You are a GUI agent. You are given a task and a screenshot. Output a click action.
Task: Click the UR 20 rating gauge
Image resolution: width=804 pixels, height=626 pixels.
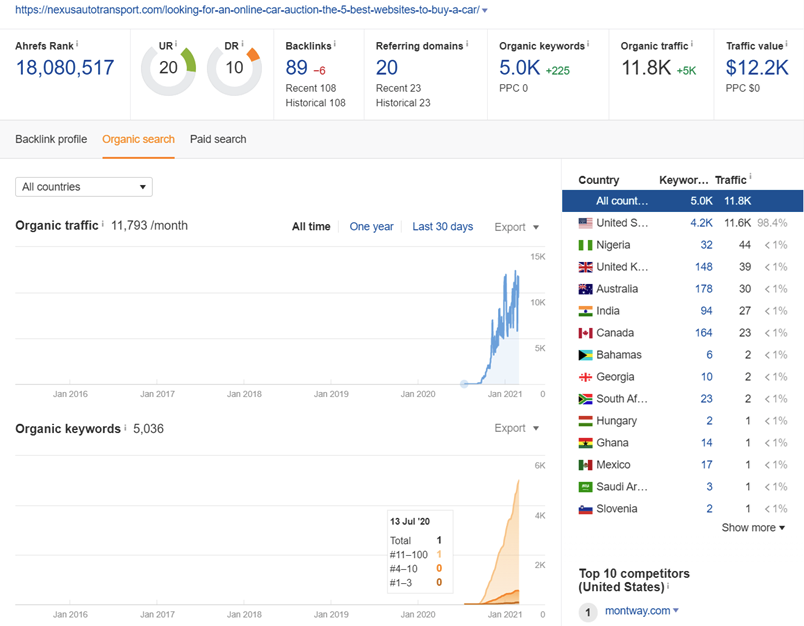[x=168, y=68]
